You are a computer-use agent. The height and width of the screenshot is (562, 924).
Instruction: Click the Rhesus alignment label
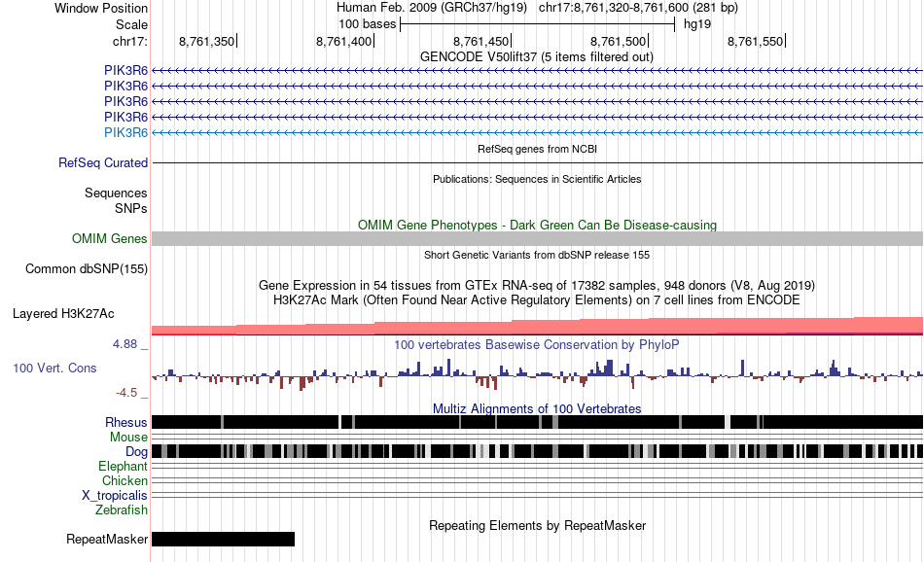pyautogui.click(x=126, y=422)
